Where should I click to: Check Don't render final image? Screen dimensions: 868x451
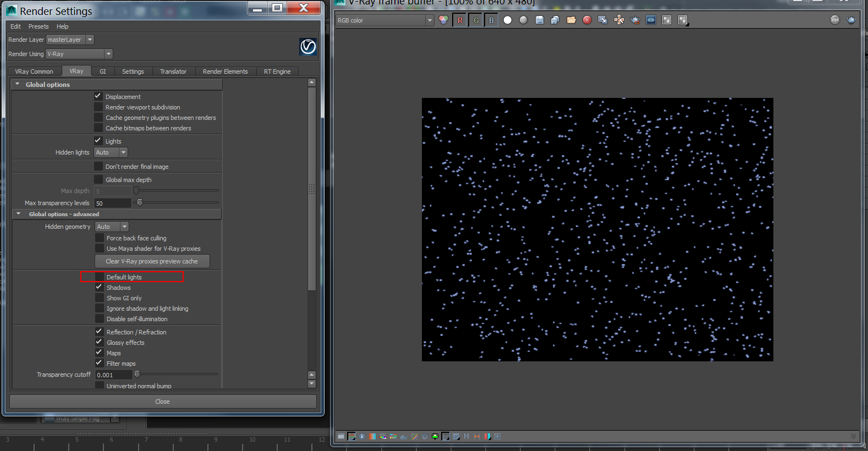98,166
